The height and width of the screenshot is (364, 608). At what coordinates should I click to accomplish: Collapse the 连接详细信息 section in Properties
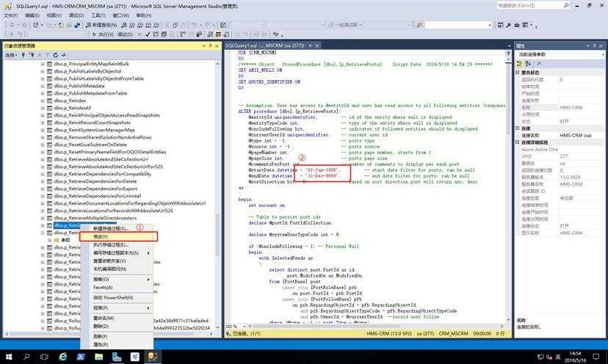(x=518, y=142)
